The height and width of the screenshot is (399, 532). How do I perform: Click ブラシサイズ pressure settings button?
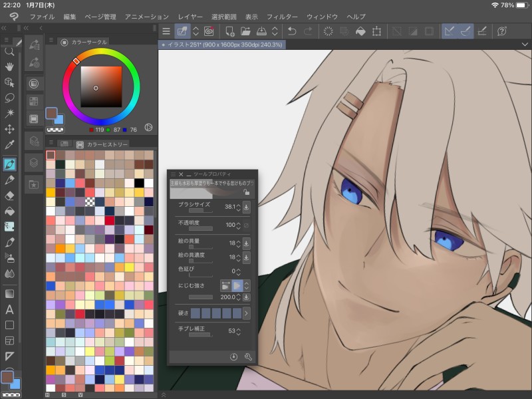tap(246, 206)
